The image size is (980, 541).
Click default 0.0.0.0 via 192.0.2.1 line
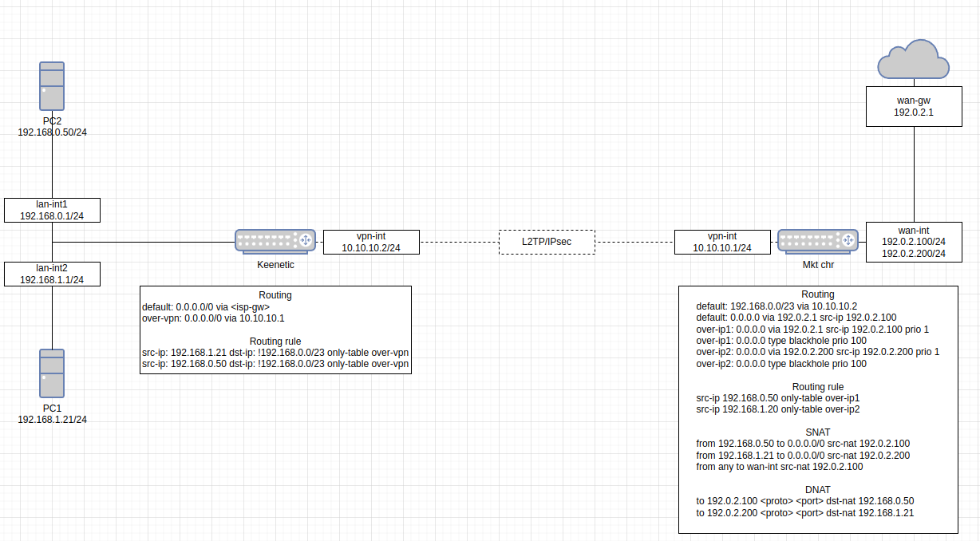coord(796,317)
